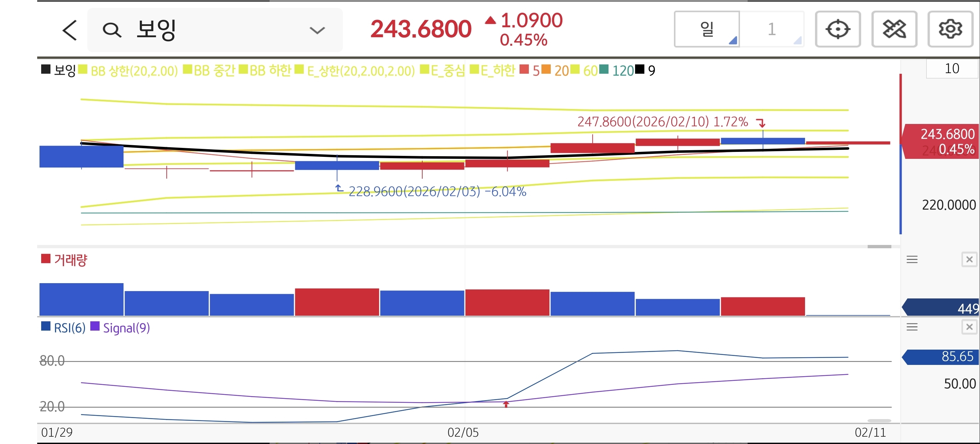
Task: Open the interval 1 dropdown
Action: coord(772,29)
